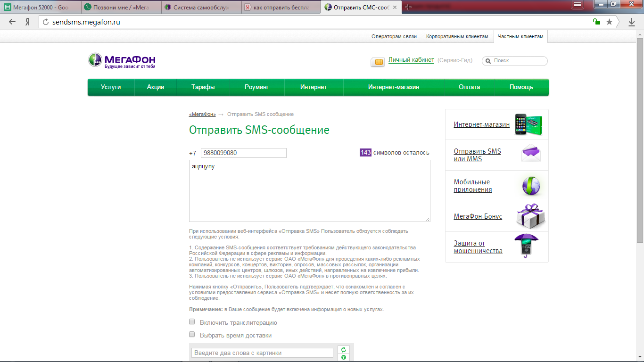Click the page vertical scrollbar
The height and width of the screenshot is (362, 644).
[x=640, y=141]
